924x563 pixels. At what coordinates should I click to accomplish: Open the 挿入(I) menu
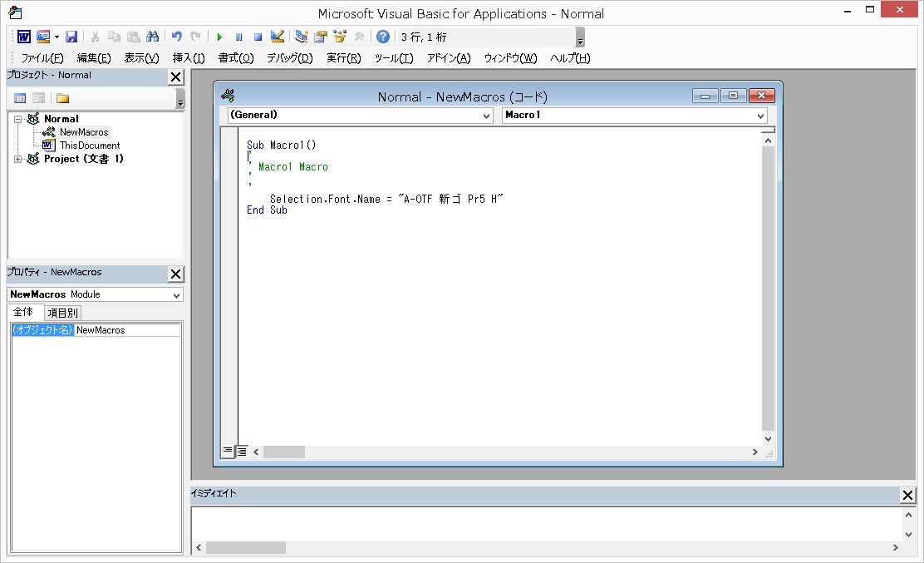pyautogui.click(x=189, y=57)
